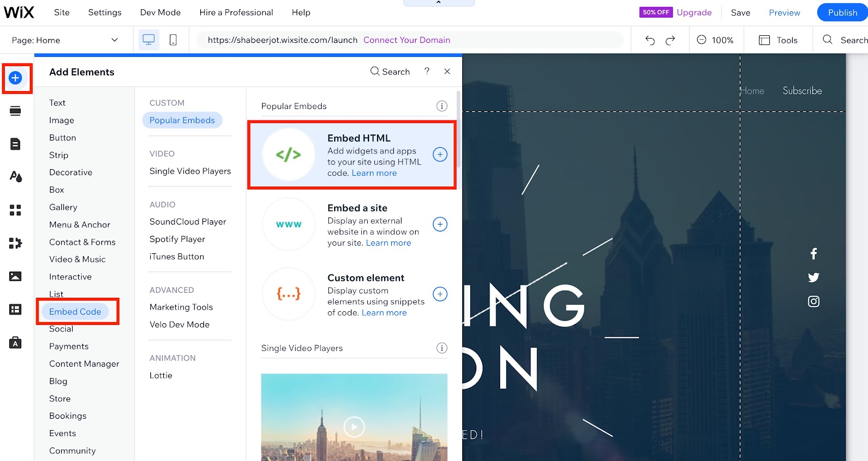Select the Text category
868x461 pixels.
click(58, 103)
